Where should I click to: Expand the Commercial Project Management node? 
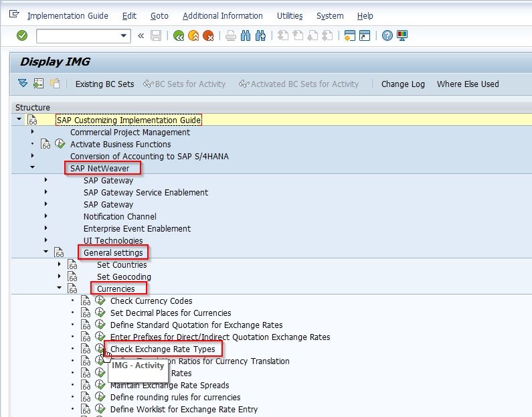coord(33,131)
